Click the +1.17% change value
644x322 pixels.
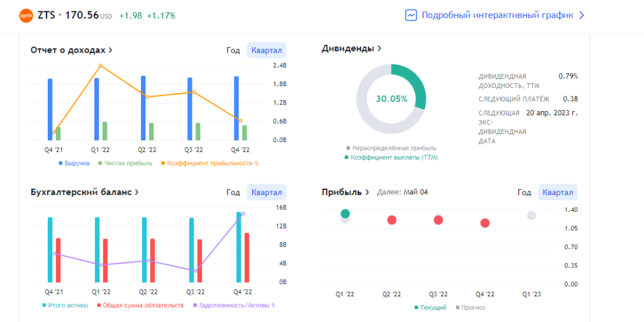[161, 16]
